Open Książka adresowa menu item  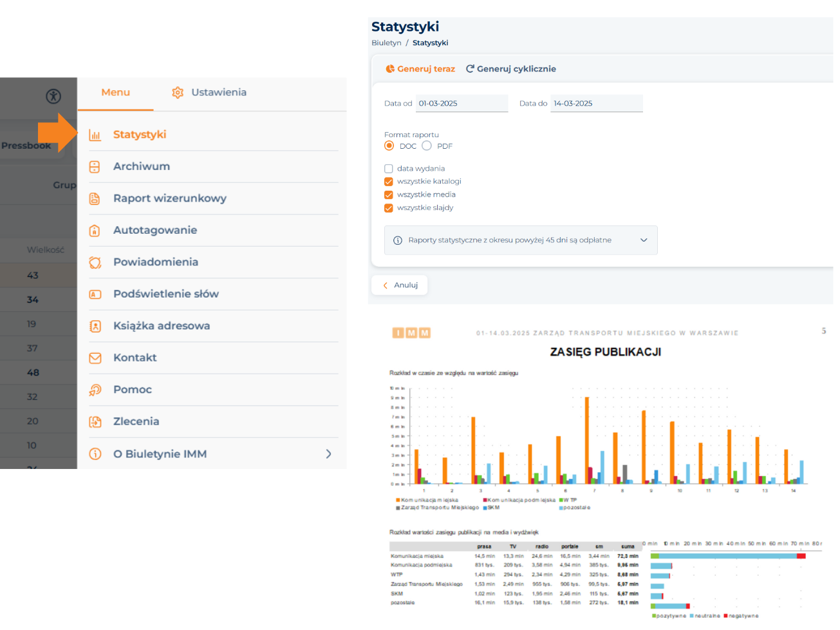[x=213, y=326]
